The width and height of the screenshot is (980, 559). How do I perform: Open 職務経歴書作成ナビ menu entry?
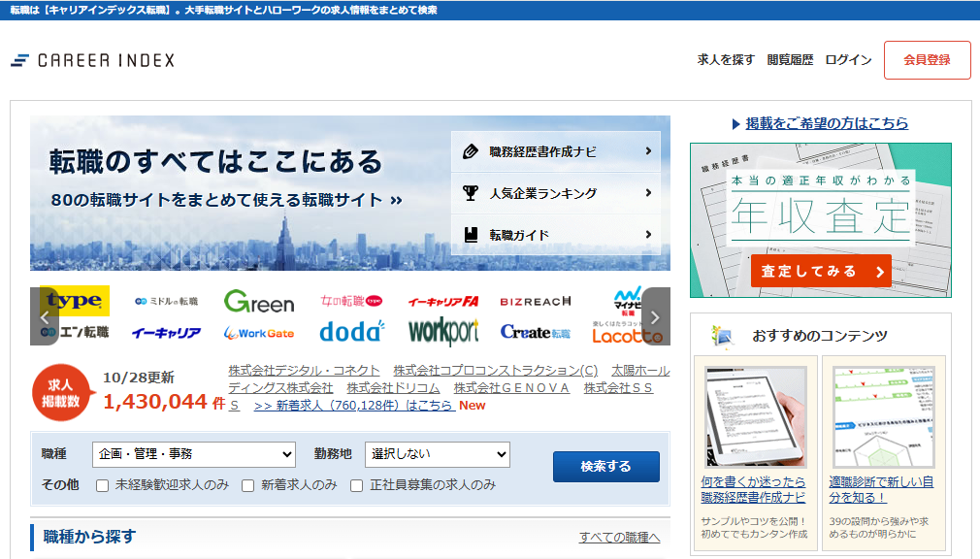[x=556, y=151]
